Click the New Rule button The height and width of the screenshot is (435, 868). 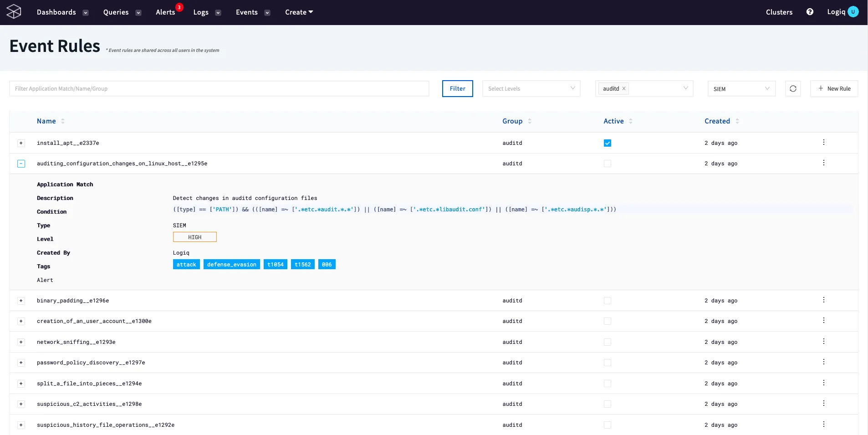click(x=834, y=89)
